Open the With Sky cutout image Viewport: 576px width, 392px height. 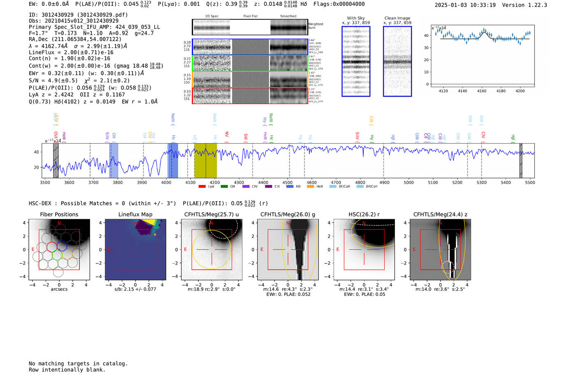coord(356,61)
